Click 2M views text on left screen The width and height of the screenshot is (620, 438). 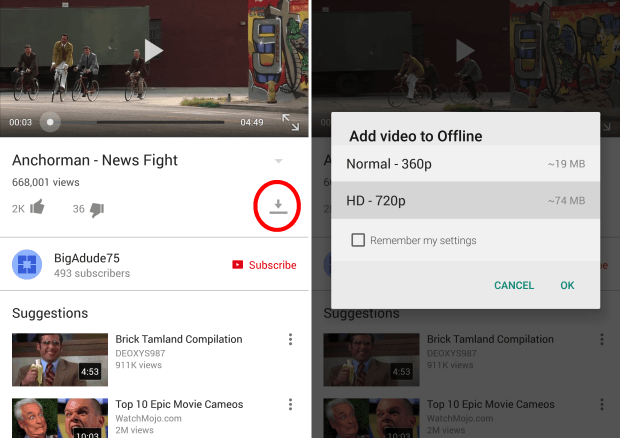(x=134, y=430)
